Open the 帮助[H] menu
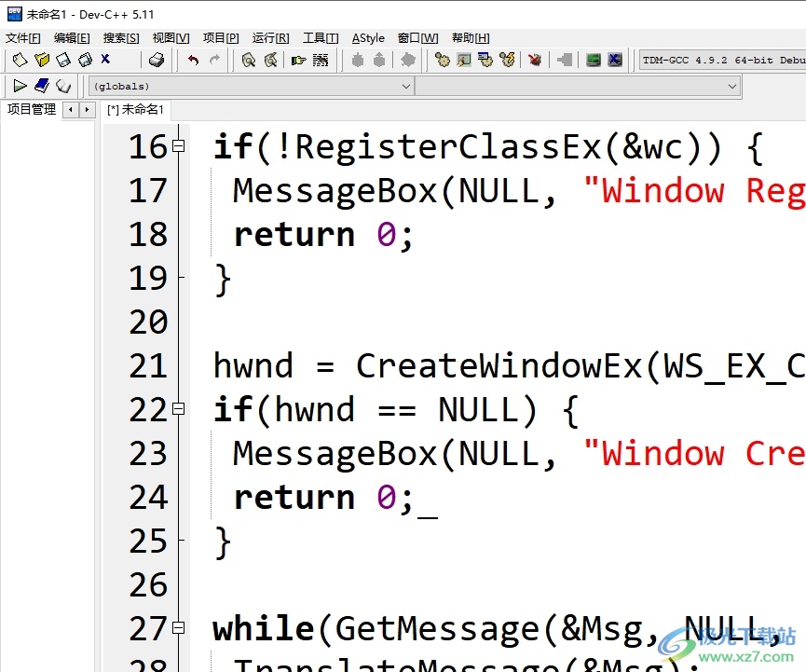 point(471,38)
